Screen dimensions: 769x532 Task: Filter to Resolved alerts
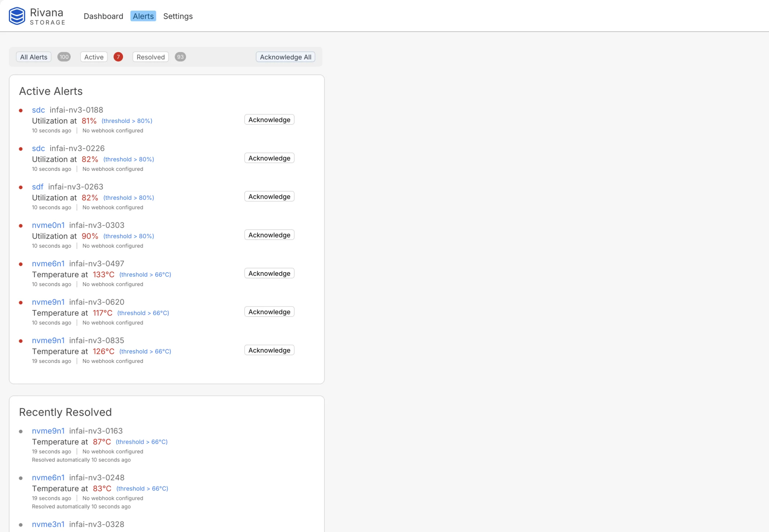click(151, 57)
